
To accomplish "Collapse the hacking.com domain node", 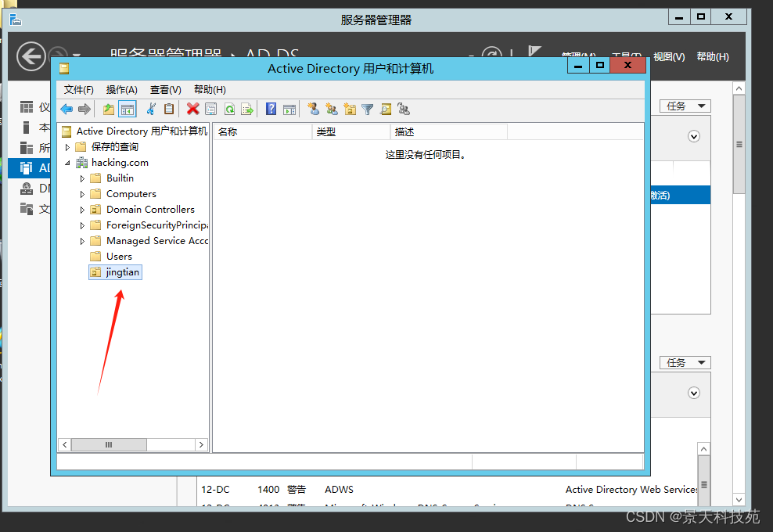I will click(67, 163).
